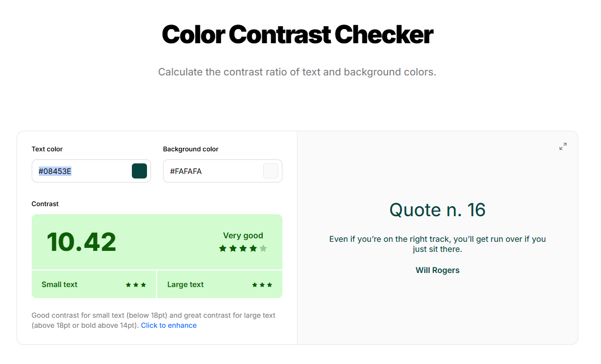
Task: Click the 'Color Contrast Checker' page title
Action: coord(297,34)
